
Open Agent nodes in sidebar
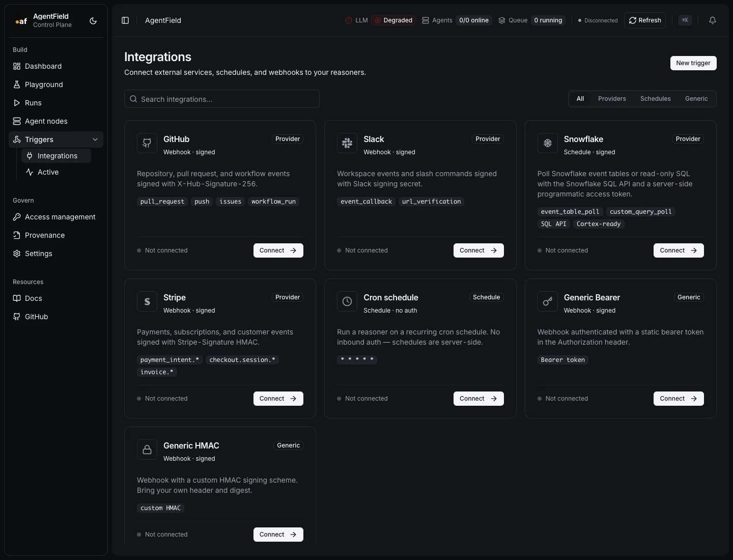tap(56, 121)
